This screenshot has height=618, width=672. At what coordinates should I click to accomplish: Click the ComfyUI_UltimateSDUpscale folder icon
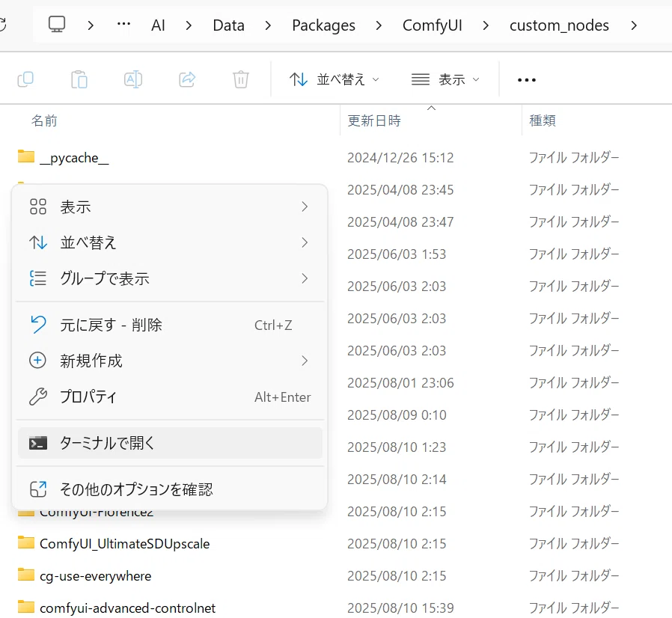26,542
